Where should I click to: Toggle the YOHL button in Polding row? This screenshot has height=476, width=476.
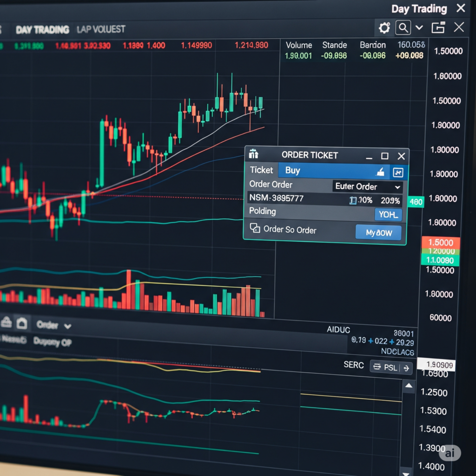pos(388,215)
